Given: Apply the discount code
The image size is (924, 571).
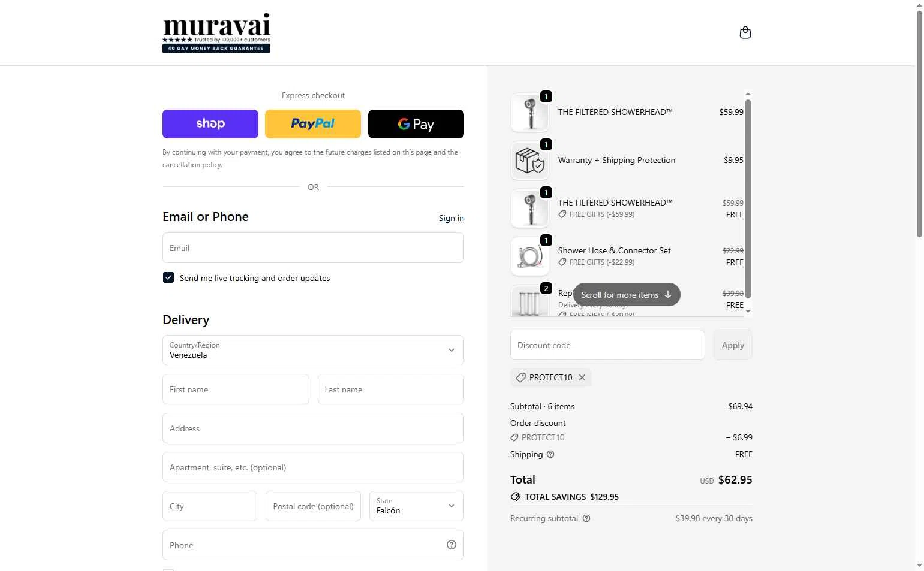Looking at the screenshot, I should point(733,345).
